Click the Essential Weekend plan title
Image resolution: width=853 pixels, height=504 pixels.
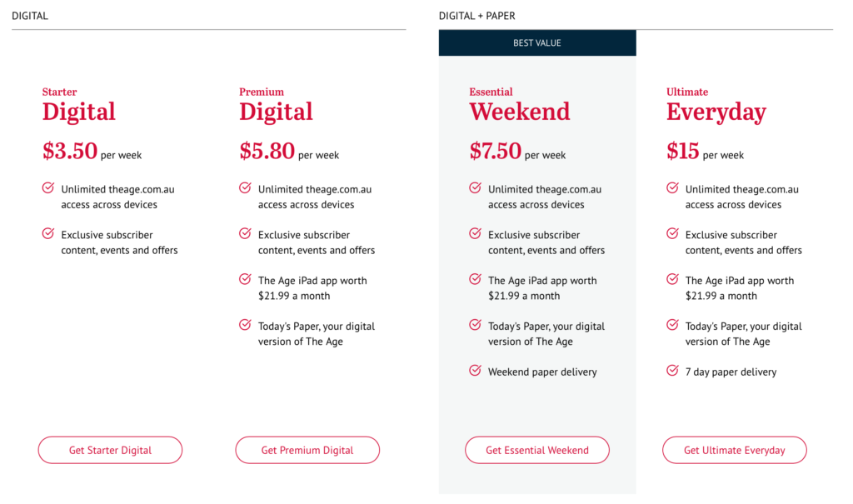tap(520, 112)
